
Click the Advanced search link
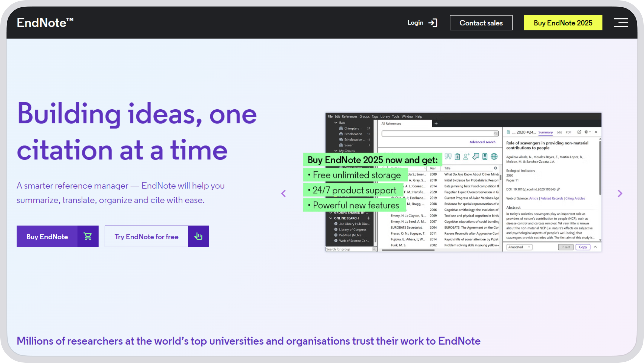tap(482, 142)
